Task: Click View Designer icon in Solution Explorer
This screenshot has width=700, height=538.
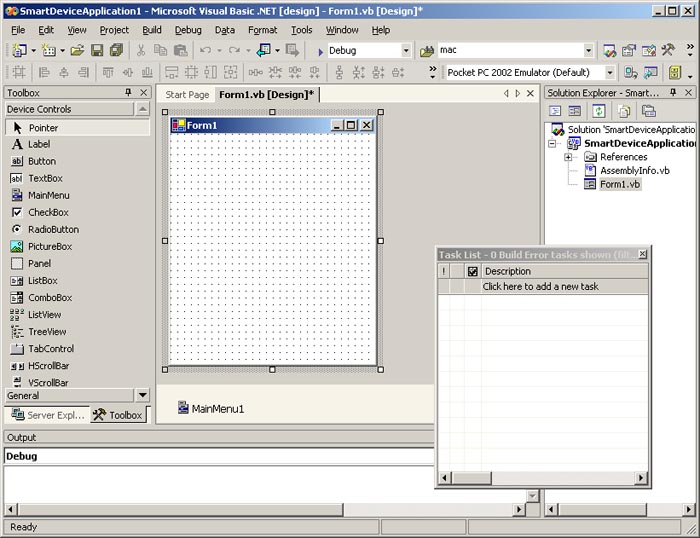Action: click(x=575, y=111)
